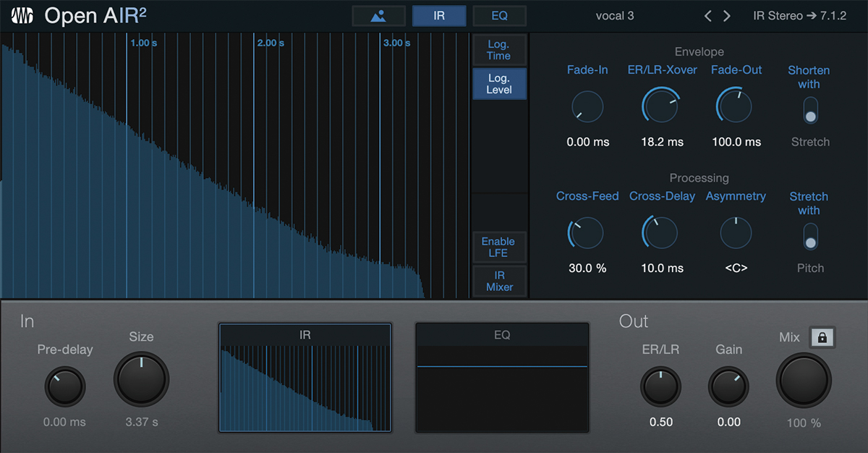The height and width of the screenshot is (453, 868).
Task: Toggle the Mix lock icon
Action: [x=823, y=337]
